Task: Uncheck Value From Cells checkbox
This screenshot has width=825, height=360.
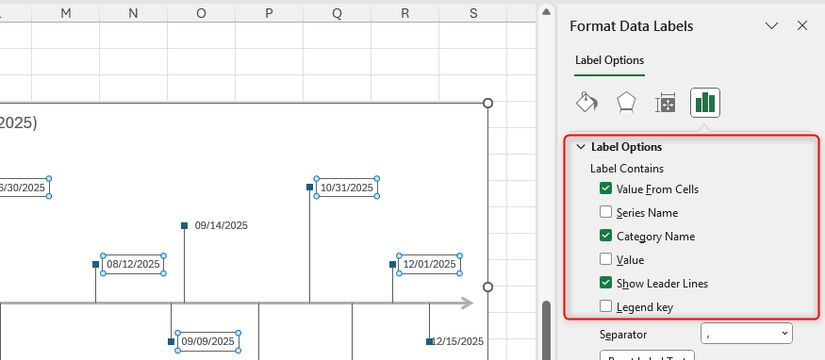Action: tap(606, 188)
